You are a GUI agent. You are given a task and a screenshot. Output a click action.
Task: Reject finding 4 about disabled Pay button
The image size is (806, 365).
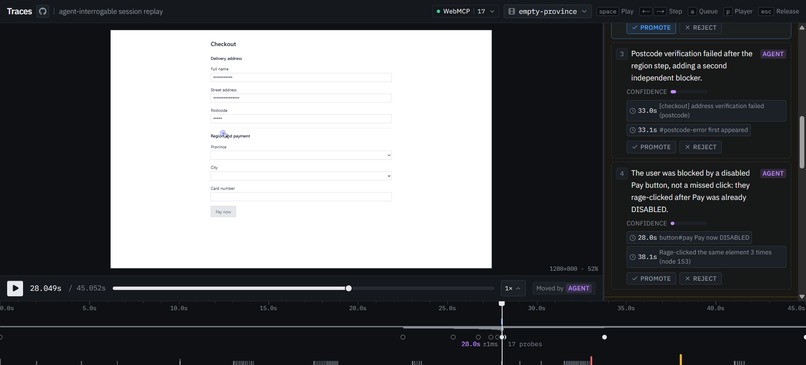pyautogui.click(x=700, y=279)
